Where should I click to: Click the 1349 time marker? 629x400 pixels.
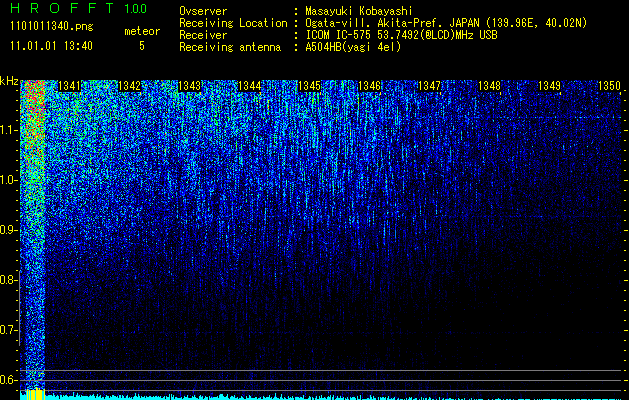[550, 86]
